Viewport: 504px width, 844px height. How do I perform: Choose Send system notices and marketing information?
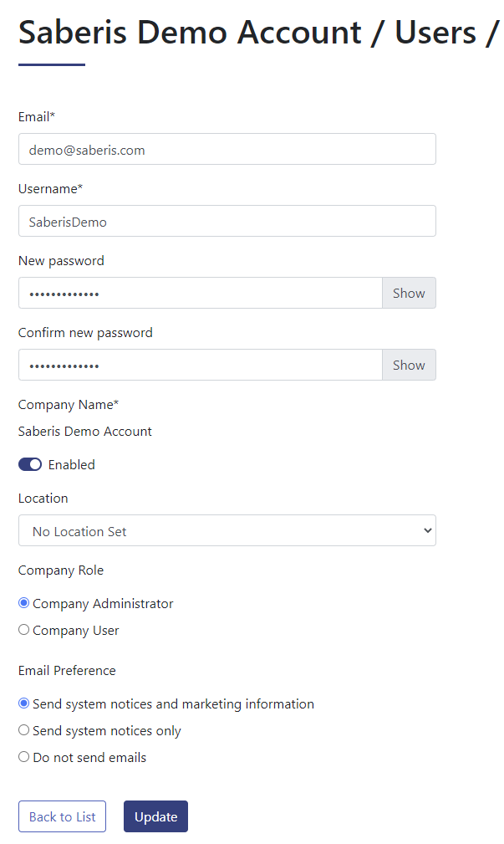point(23,703)
